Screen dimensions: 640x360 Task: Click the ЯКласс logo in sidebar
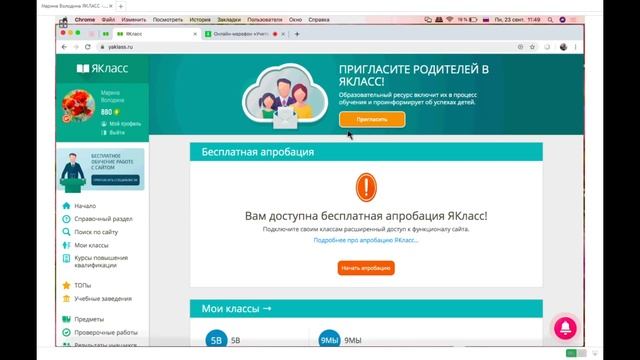(102, 68)
